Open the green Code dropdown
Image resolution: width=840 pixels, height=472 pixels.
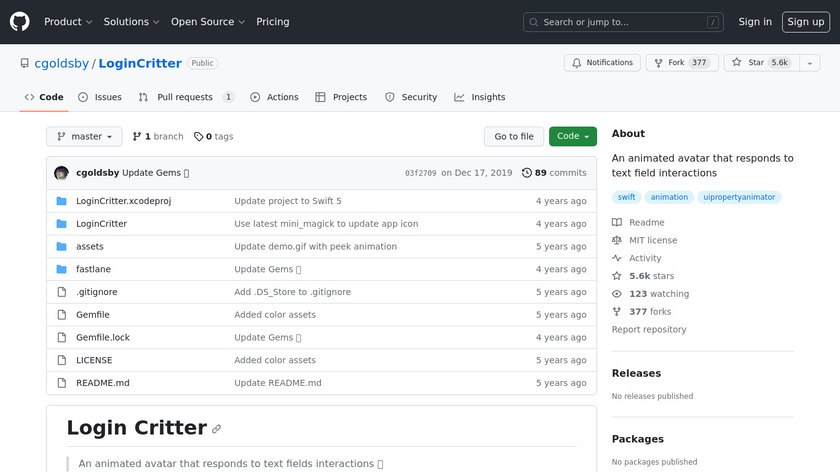[572, 137]
